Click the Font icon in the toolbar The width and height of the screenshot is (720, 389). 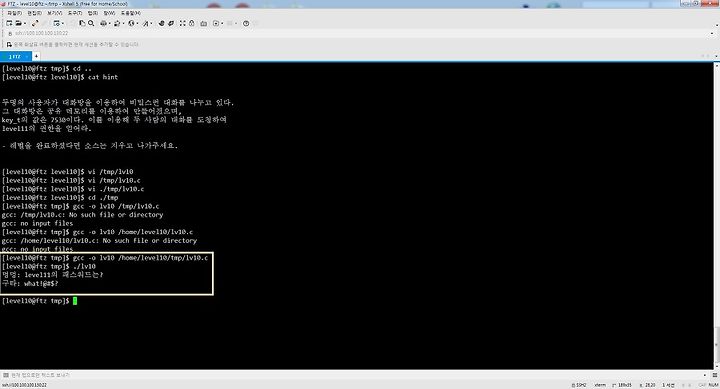tap(146, 23)
